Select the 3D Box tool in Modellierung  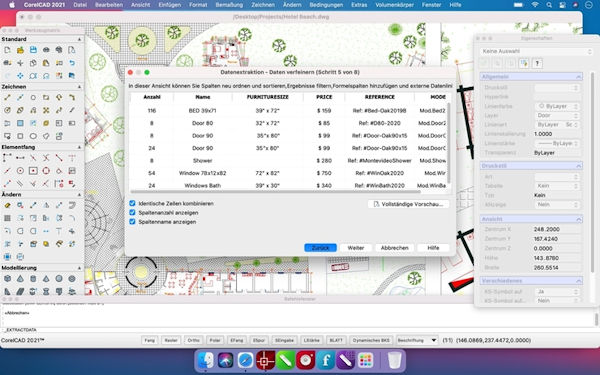pyautogui.click(x=7, y=279)
